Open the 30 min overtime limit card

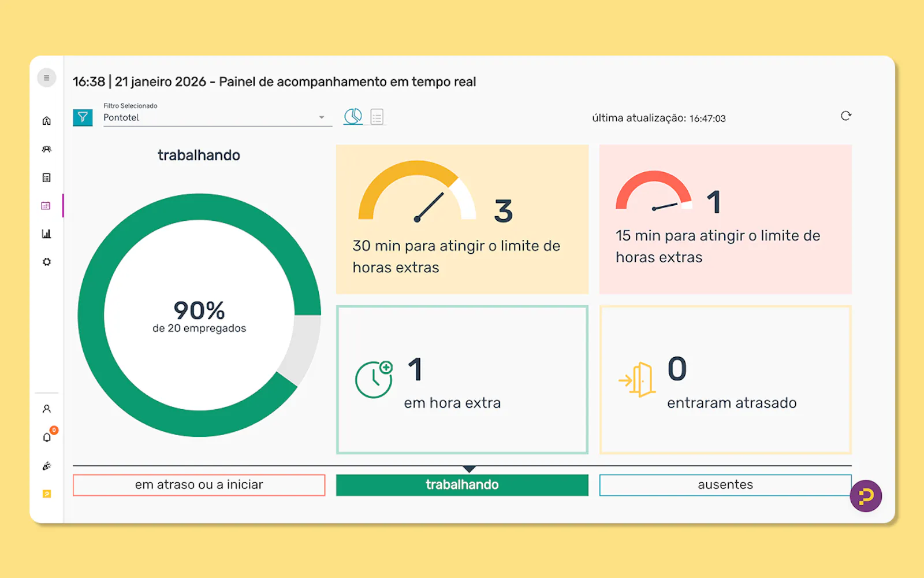[x=462, y=219]
